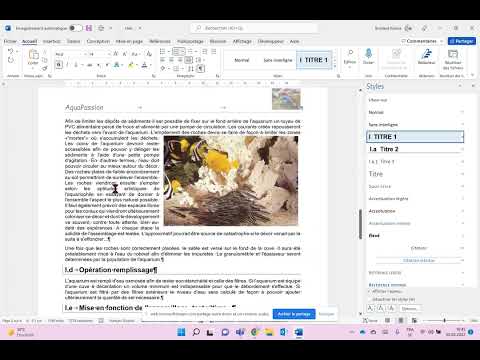Toggle Bold formatting

point(59,65)
